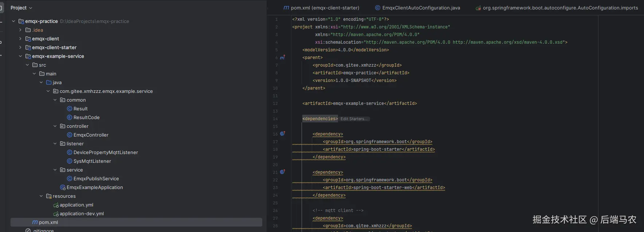
Task: Click the Edit Starters... inlay link
Action: 354,119
